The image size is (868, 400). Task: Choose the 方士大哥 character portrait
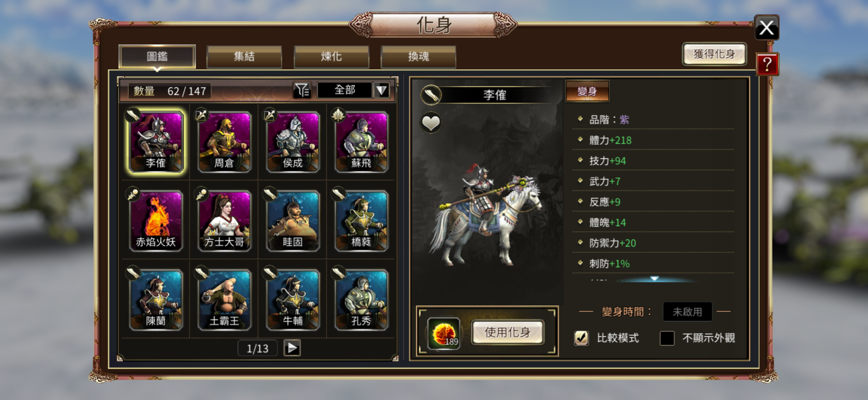click(x=224, y=220)
